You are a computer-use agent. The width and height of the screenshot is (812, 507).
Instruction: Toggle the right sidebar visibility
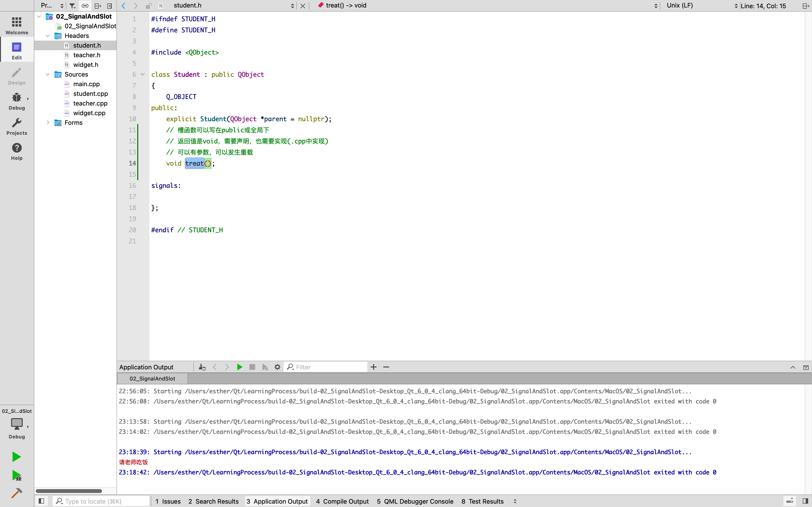pos(805,501)
